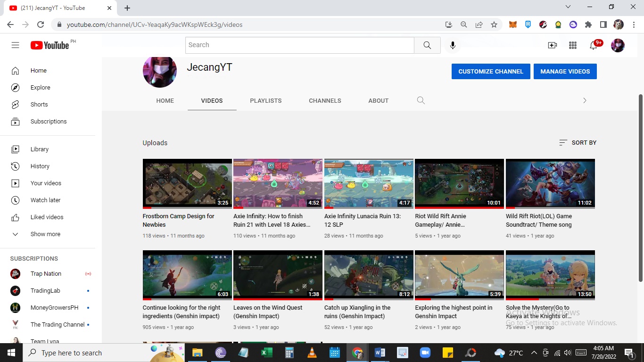
Task: Open Leaves on the Wind Quest title
Action: (268, 312)
